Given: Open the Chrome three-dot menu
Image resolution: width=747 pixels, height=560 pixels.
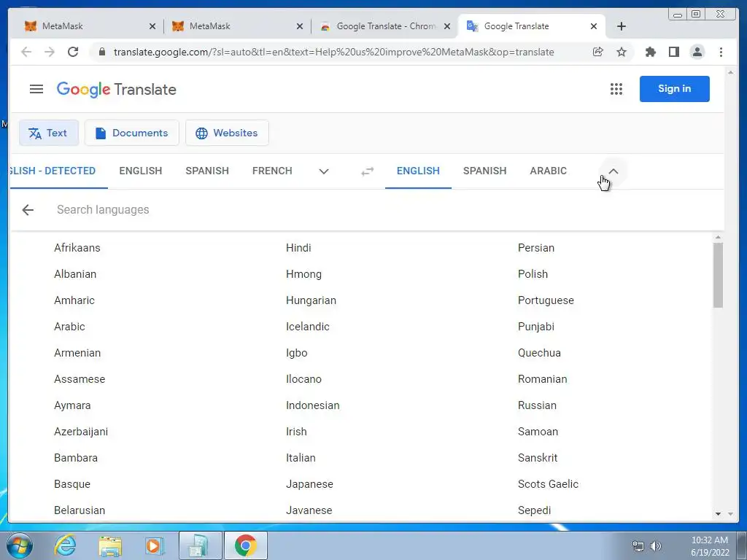Looking at the screenshot, I should 721,52.
